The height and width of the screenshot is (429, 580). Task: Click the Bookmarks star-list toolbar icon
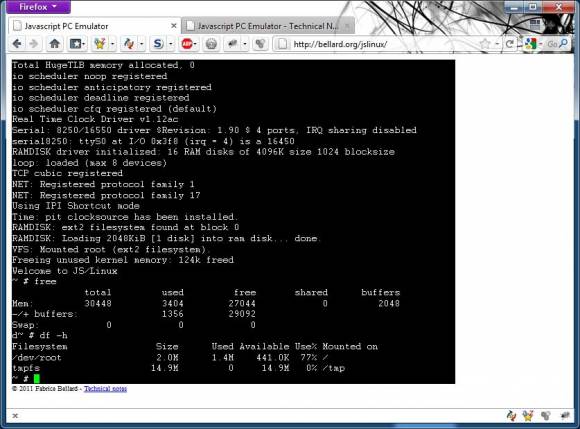77,44
